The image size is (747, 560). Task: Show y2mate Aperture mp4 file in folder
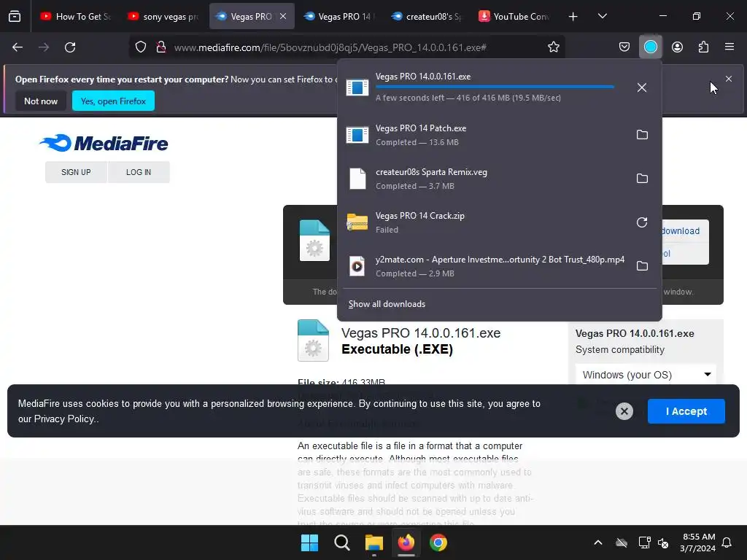pyautogui.click(x=642, y=266)
